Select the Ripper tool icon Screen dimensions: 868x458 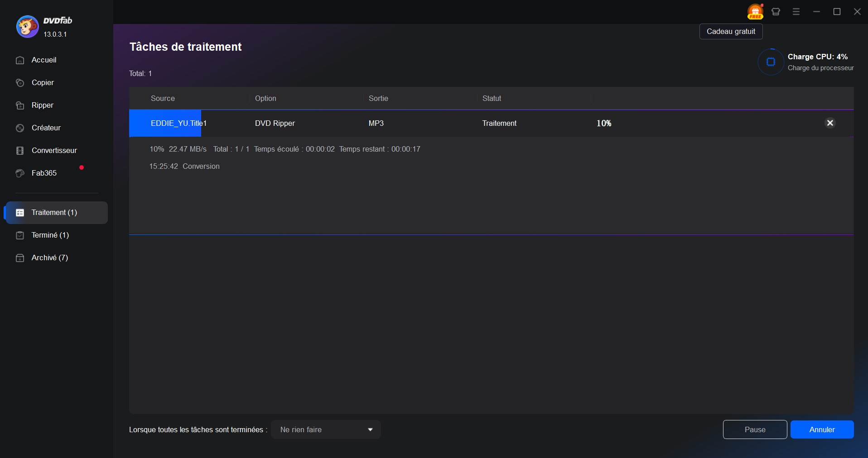pos(20,105)
